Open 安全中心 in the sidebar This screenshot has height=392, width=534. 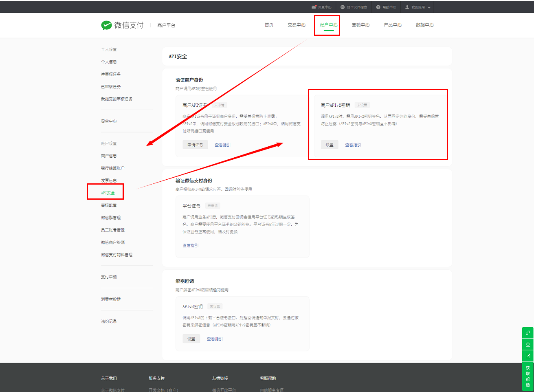point(109,121)
